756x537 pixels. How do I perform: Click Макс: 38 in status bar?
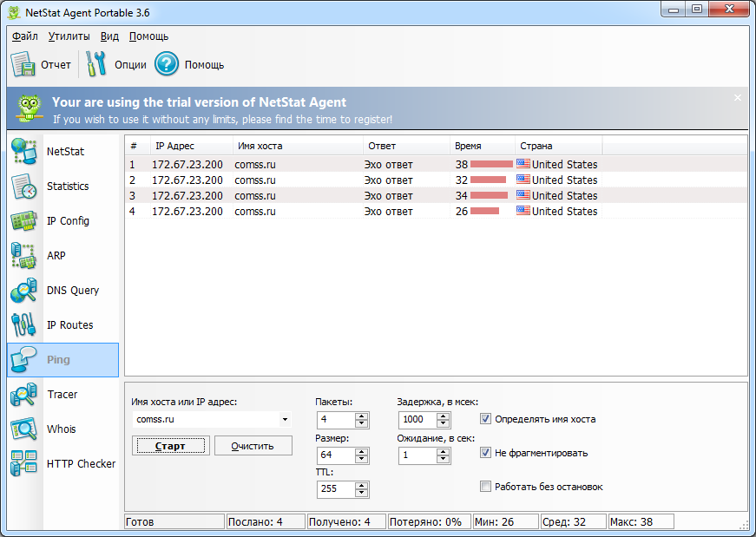[641, 521]
